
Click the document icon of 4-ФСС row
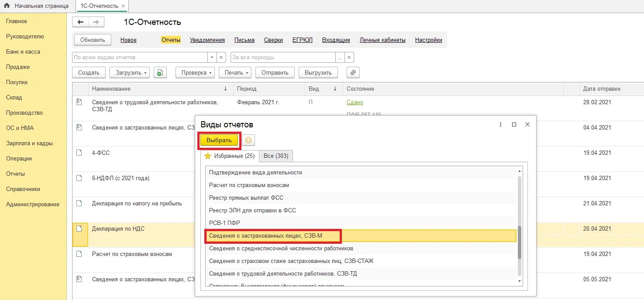point(79,153)
